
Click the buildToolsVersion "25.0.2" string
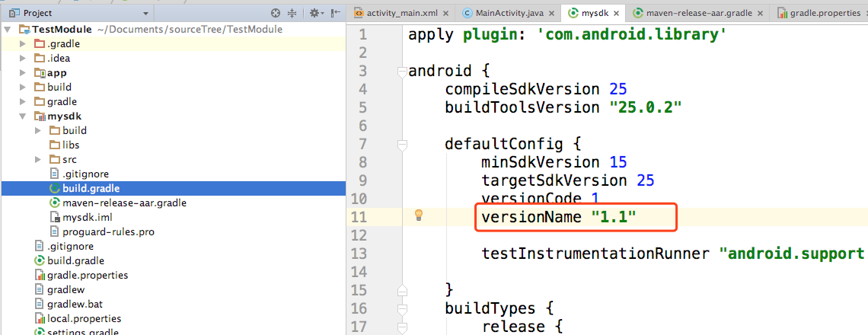click(x=645, y=107)
